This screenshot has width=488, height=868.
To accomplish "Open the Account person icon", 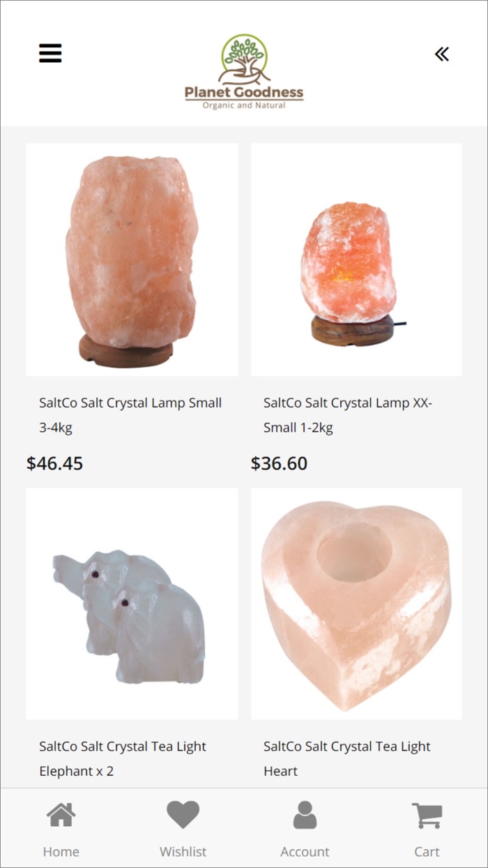I will click(305, 814).
